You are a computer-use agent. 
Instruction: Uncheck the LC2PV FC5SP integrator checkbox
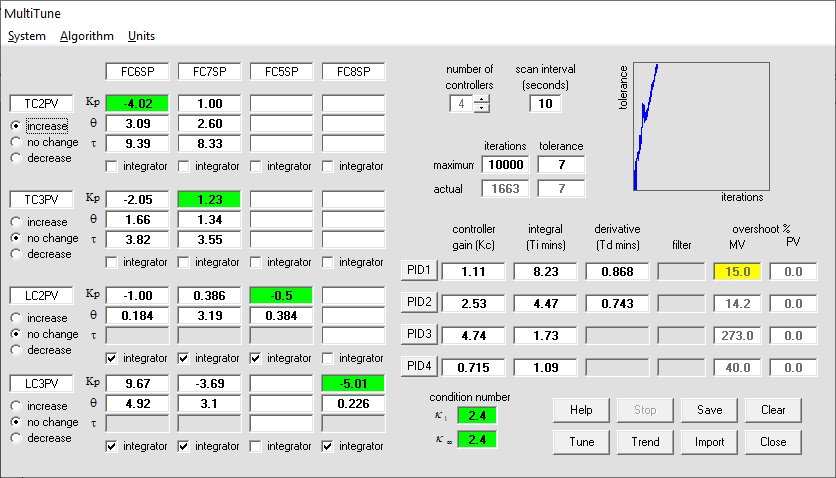pyautogui.click(x=256, y=358)
